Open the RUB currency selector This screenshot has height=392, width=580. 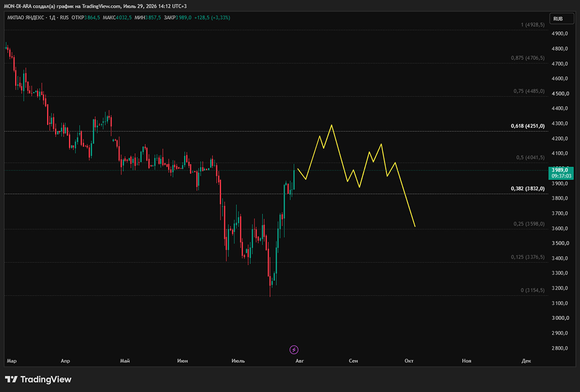(561, 19)
